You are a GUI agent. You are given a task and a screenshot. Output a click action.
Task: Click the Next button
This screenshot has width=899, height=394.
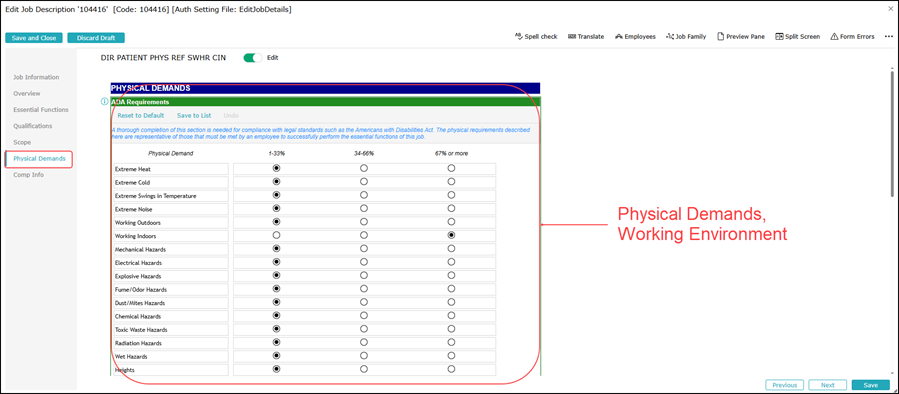tap(827, 385)
